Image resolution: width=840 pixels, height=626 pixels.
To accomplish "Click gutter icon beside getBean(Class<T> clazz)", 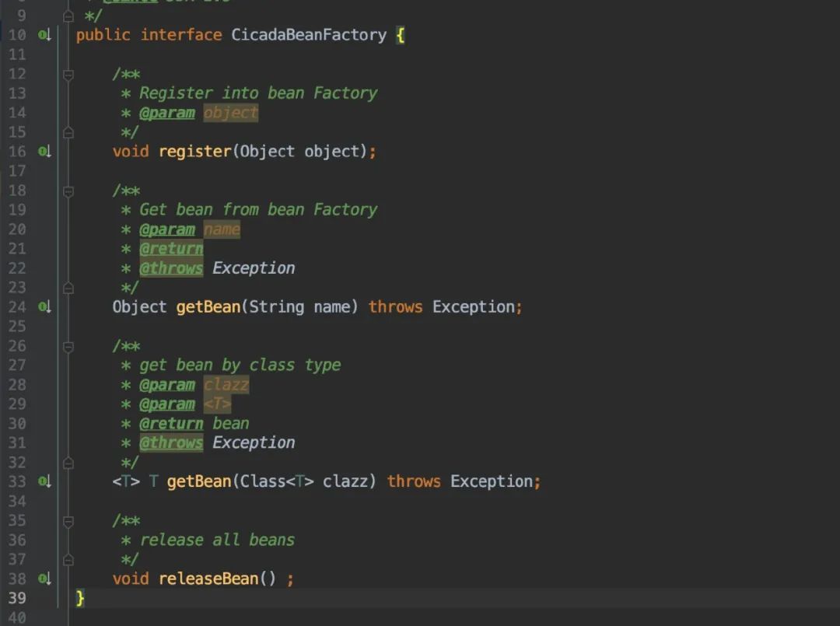I will click(44, 481).
